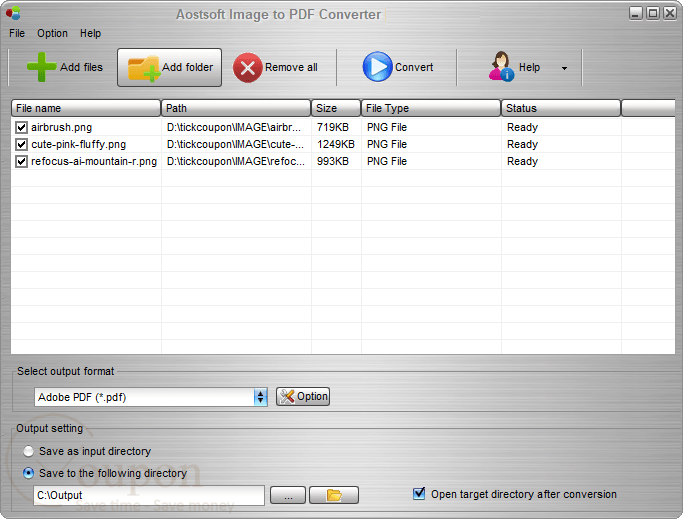Uncheck the cute-pink-fluffy.png checkbox
The image size is (683, 519).
coord(21,144)
